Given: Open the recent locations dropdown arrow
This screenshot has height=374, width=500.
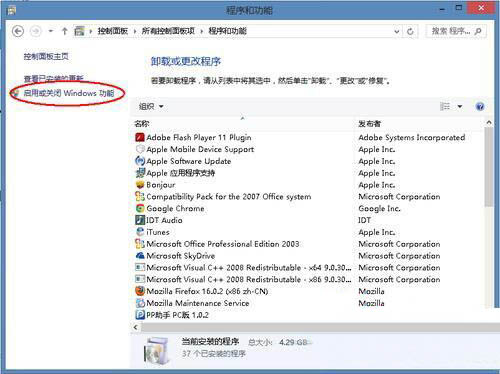Looking at the screenshot, I should coord(51,31).
